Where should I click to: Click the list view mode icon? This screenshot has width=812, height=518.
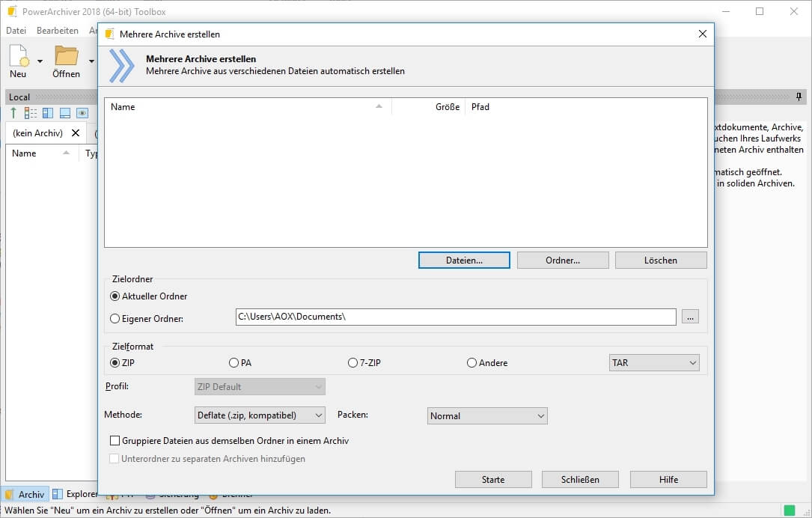(x=31, y=113)
